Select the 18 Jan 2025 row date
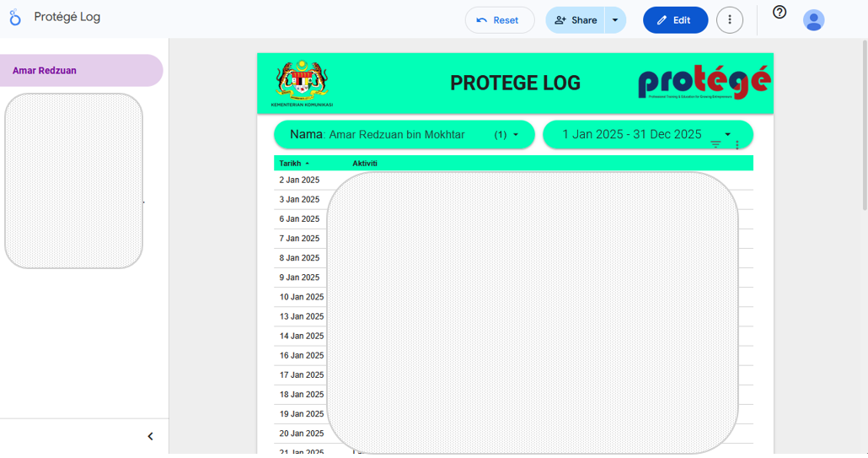 pyautogui.click(x=302, y=394)
